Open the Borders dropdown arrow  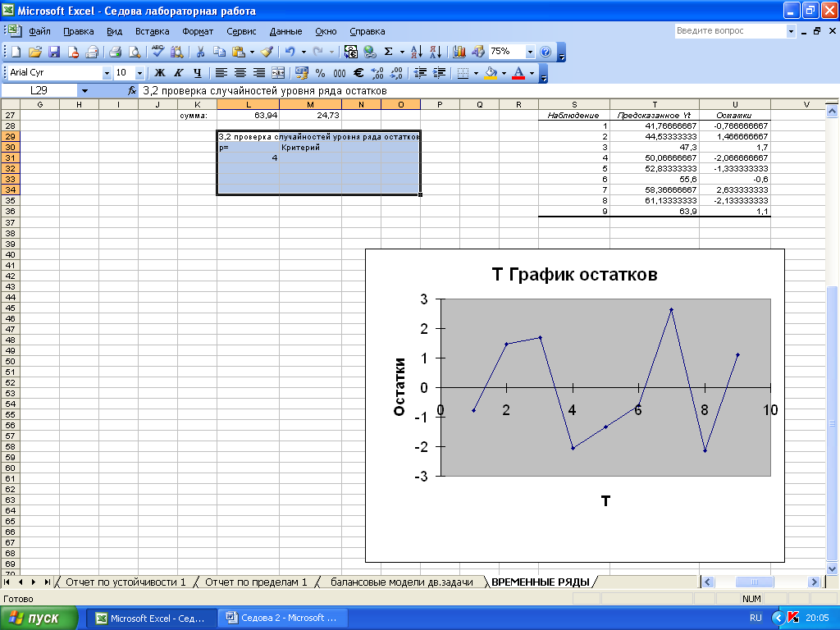476,73
